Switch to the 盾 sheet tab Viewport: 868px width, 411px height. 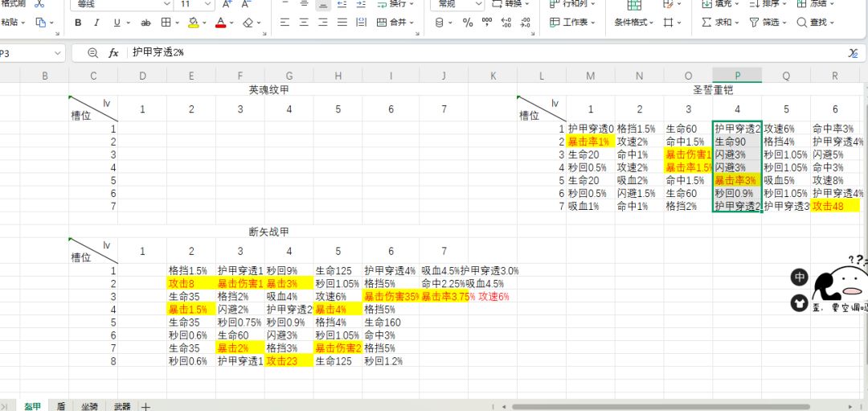61,406
